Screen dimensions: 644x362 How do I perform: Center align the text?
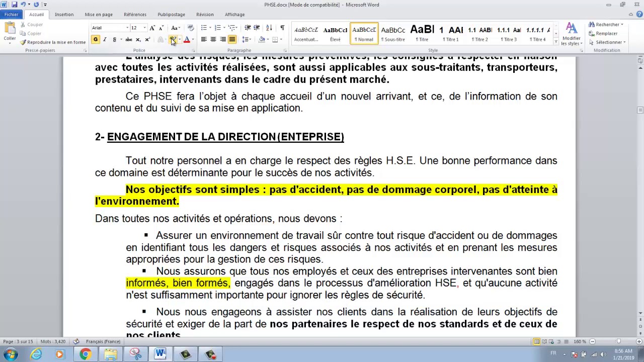213,40
